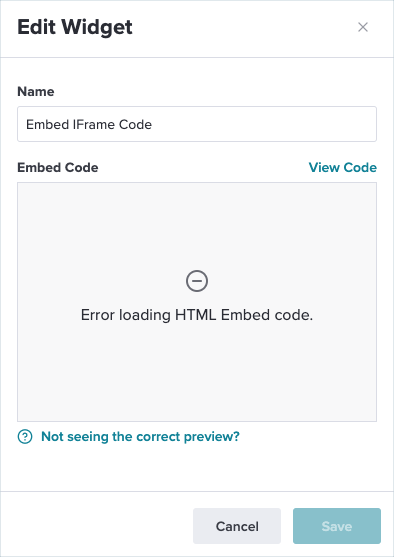Place cursor after "Code" in Name field
Image resolution: width=394 pixels, height=557 pixels.
coord(153,124)
